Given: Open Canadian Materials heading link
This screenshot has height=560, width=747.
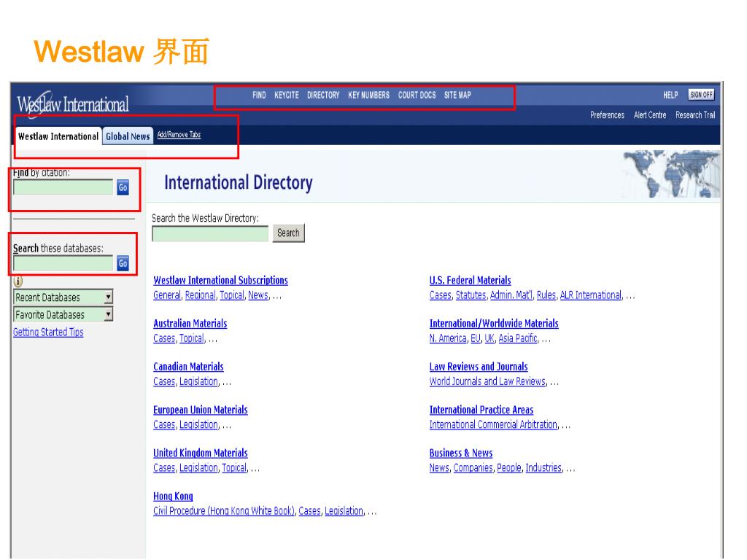Looking at the screenshot, I should (x=188, y=367).
